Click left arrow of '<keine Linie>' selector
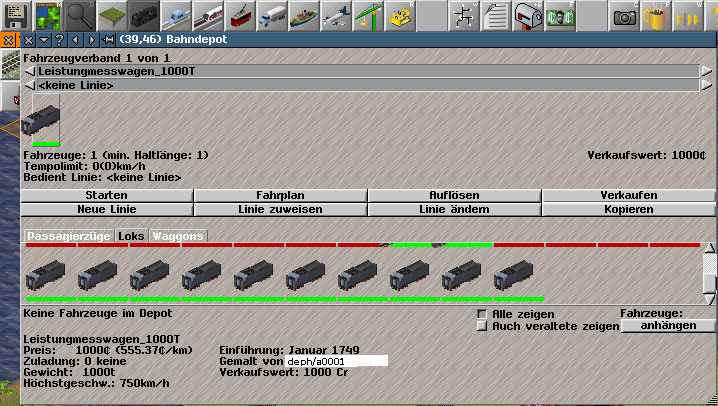The height and width of the screenshot is (406, 718). 29,86
